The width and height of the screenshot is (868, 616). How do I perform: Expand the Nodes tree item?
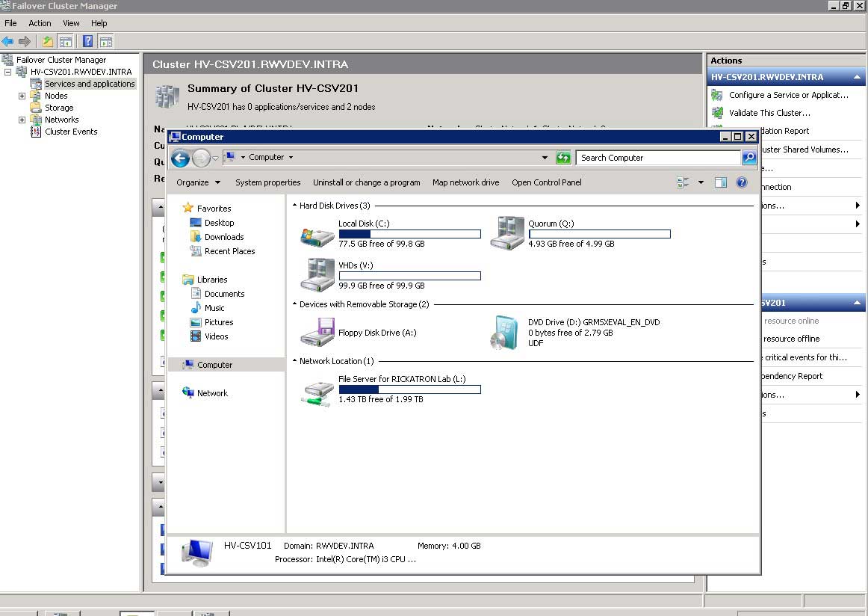click(22, 96)
